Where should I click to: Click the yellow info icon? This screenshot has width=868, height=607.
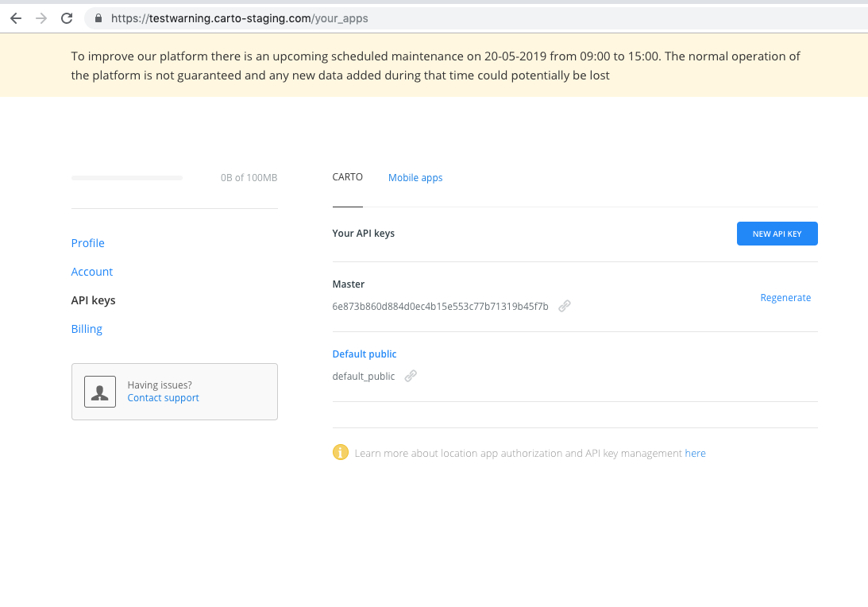point(341,453)
